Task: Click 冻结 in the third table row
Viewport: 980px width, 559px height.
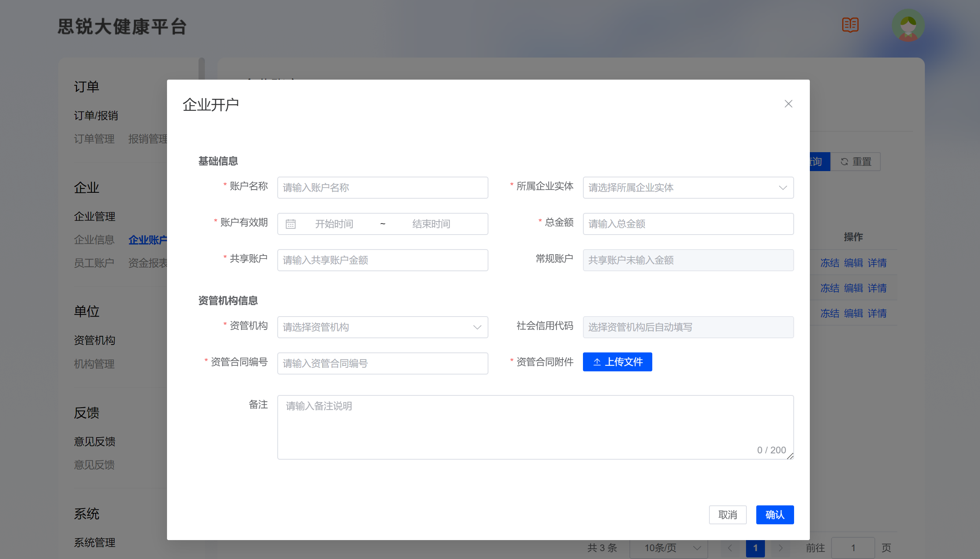Action: point(830,313)
